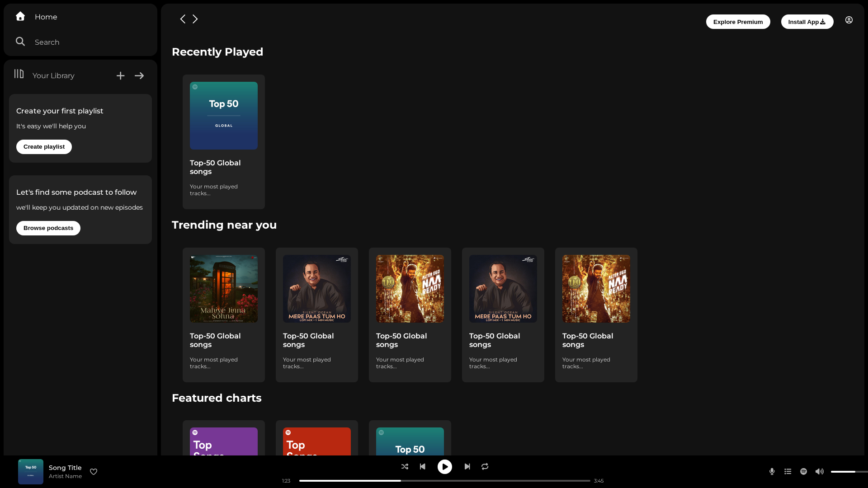
Task: Click total duration 3:45
Action: click(x=599, y=481)
